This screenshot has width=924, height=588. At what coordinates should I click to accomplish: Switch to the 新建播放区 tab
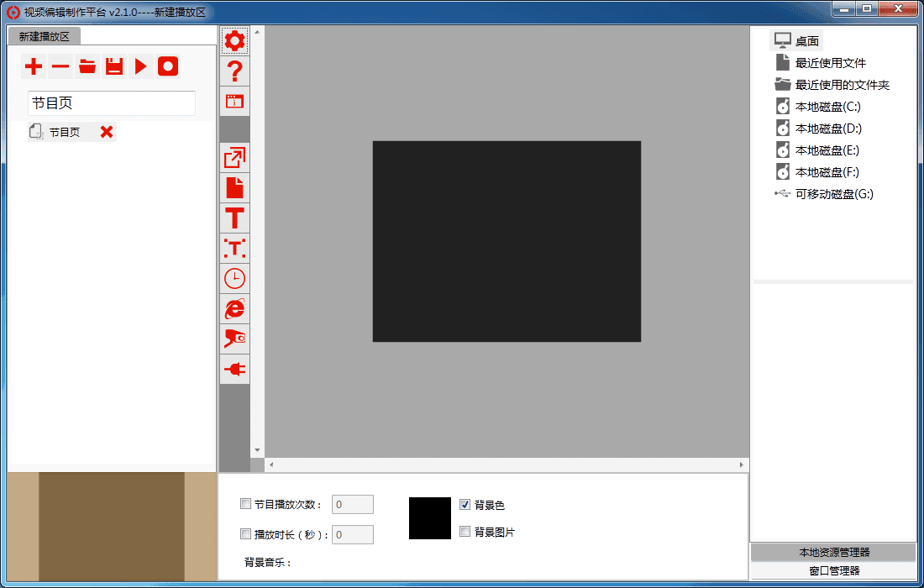coord(45,36)
